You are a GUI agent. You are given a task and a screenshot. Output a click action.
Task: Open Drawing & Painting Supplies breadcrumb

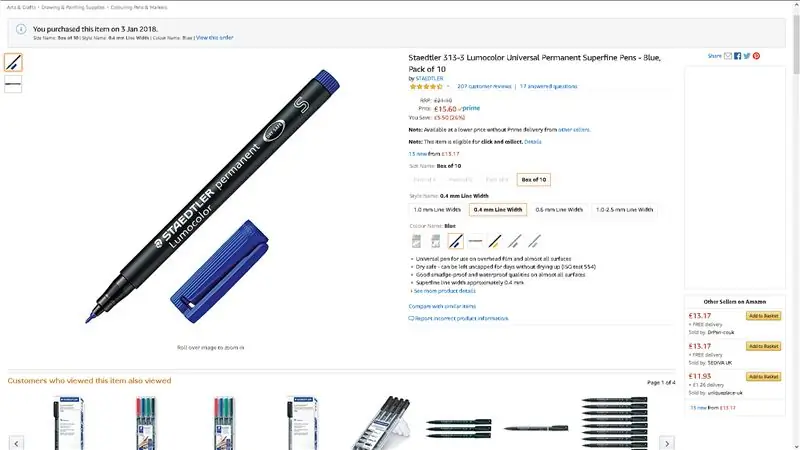click(73, 8)
